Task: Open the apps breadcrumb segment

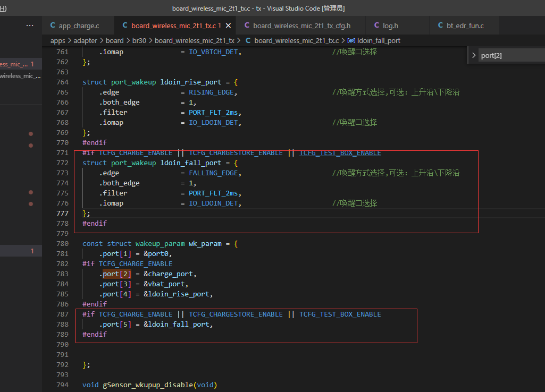Action: click(58, 41)
